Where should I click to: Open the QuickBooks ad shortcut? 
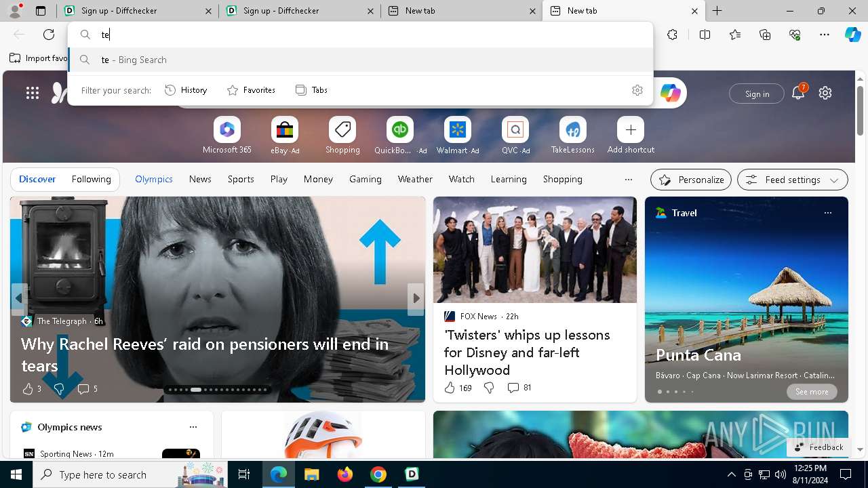[400, 136]
